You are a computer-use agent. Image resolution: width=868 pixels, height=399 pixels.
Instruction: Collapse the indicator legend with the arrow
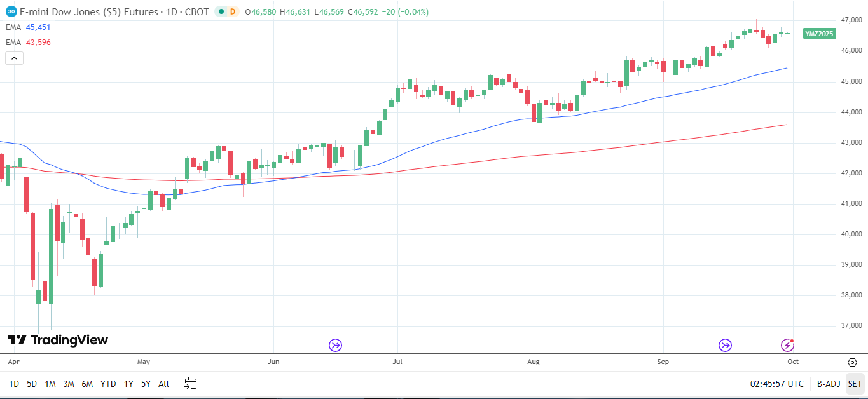[14, 58]
